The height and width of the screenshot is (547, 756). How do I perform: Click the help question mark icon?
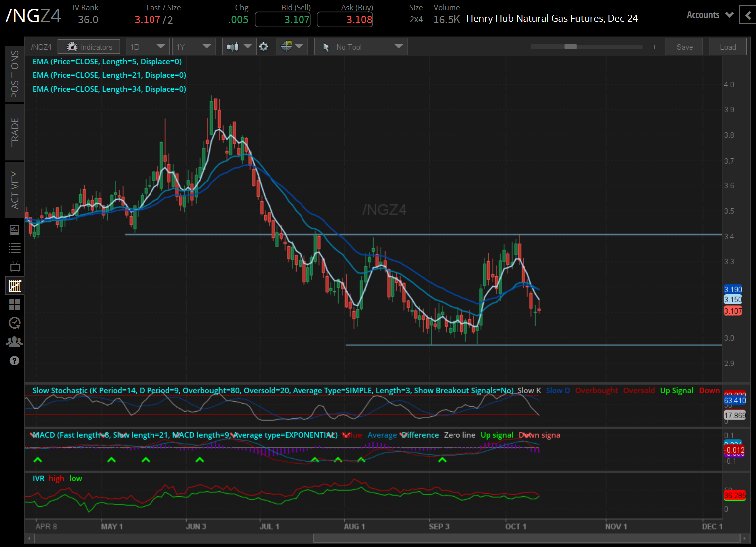point(15,361)
